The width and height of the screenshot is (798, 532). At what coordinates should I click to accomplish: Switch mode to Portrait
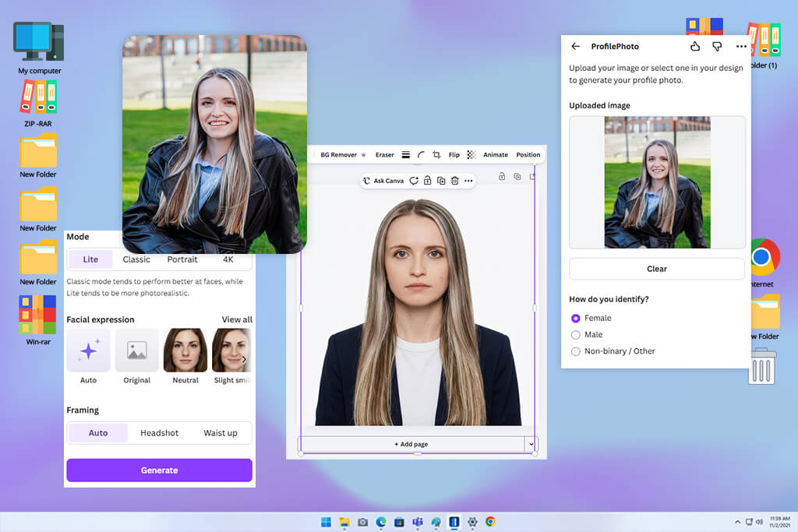(182, 259)
